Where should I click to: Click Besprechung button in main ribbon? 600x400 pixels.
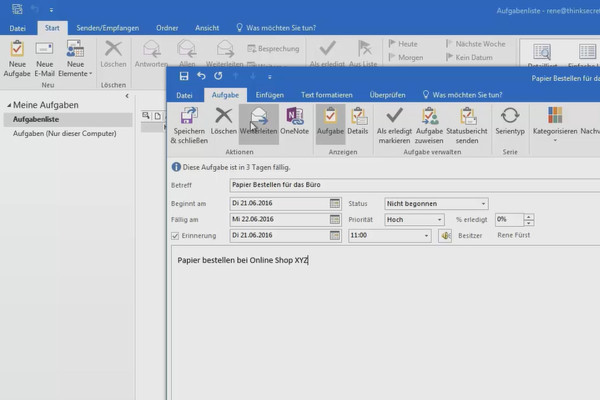coord(273,49)
